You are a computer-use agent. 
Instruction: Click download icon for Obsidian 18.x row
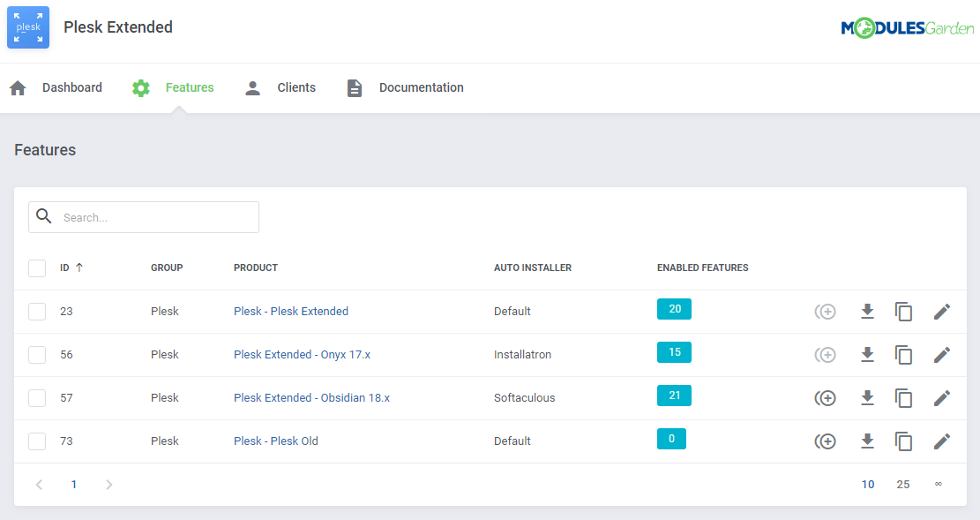point(867,398)
